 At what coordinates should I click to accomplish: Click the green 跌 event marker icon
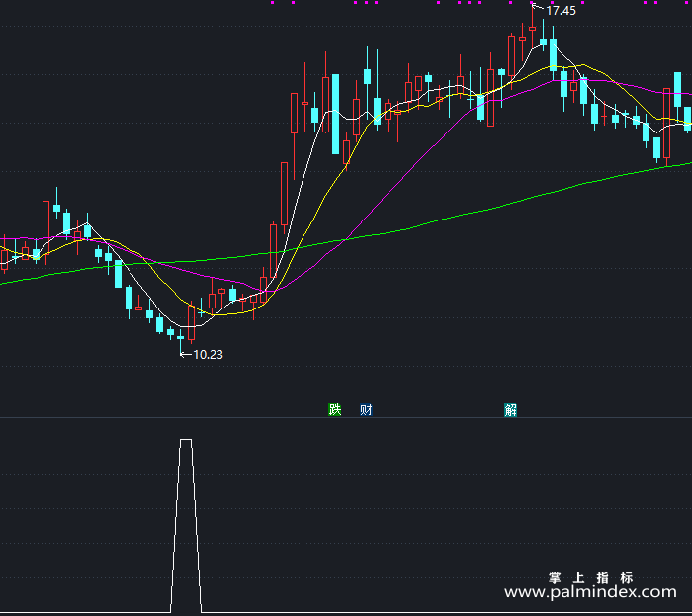(334, 410)
